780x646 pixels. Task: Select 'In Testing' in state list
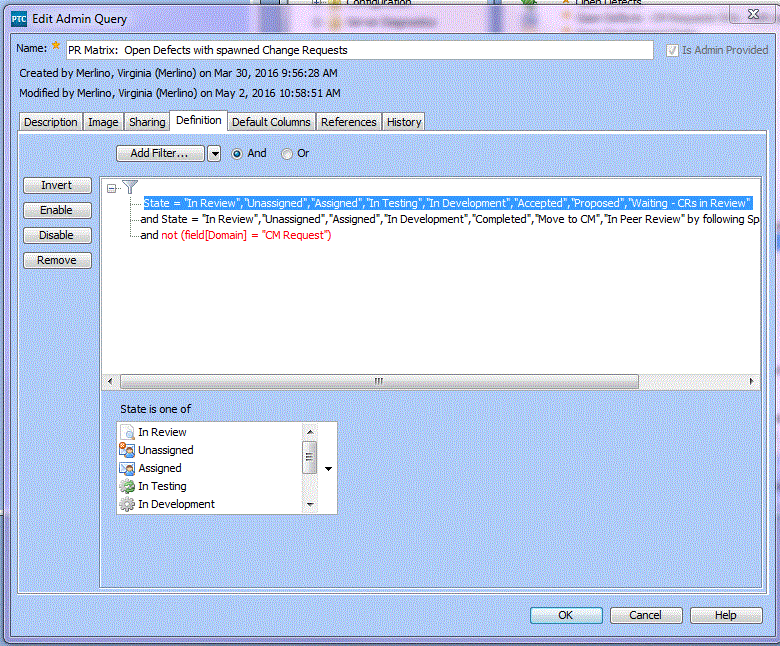coord(162,486)
